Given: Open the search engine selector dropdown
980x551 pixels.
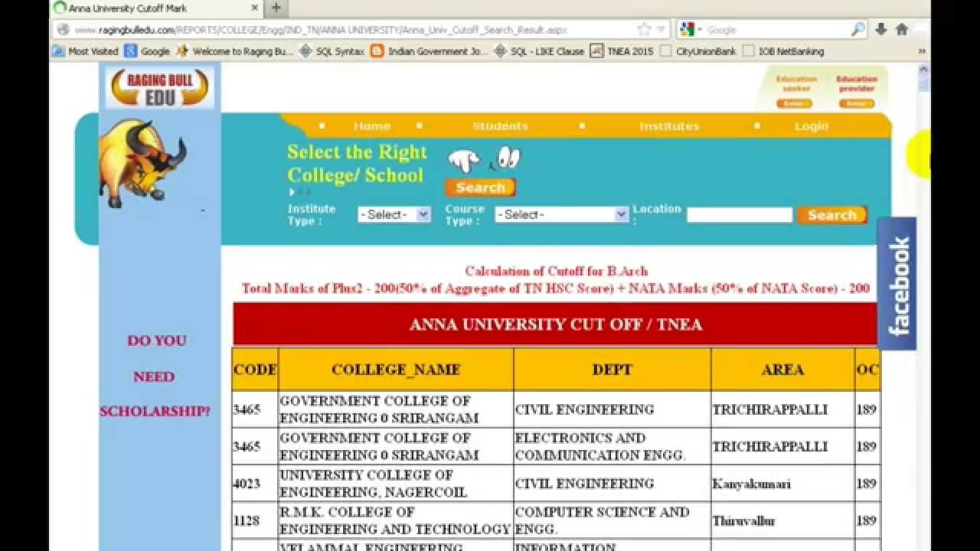Looking at the screenshot, I should click(x=688, y=29).
